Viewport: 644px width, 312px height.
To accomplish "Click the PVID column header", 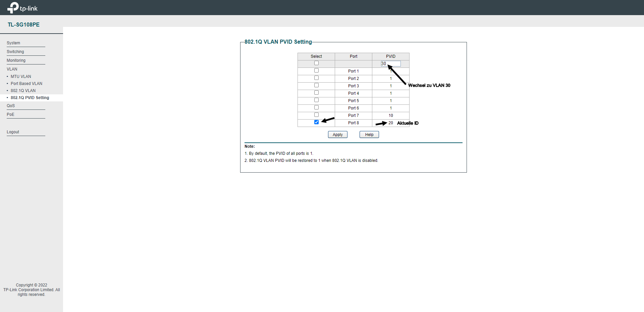I will click(391, 56).
